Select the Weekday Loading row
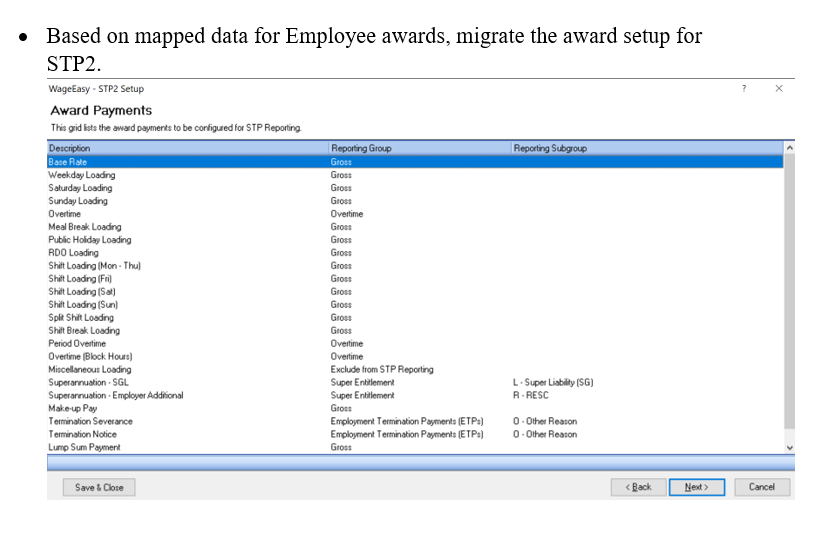822x538 pixels. [415, 175]
